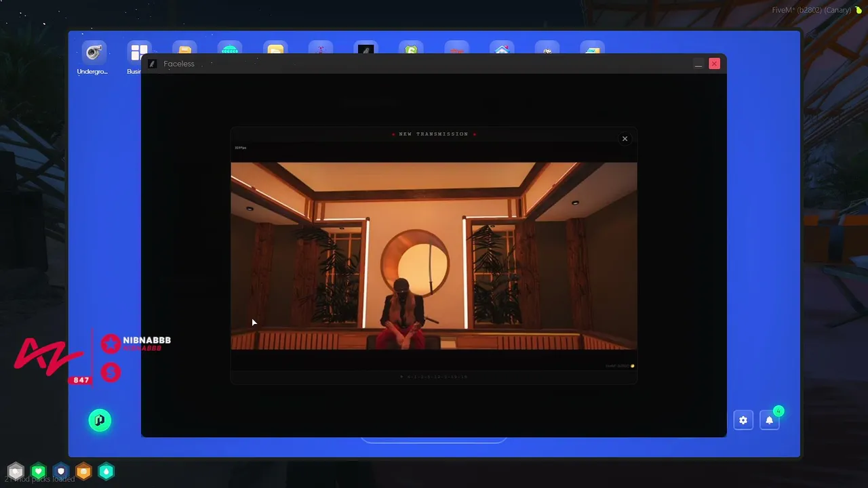Dismiss the New Transmission popup
This screenshot has height=488, width=868.
(625, 139)
